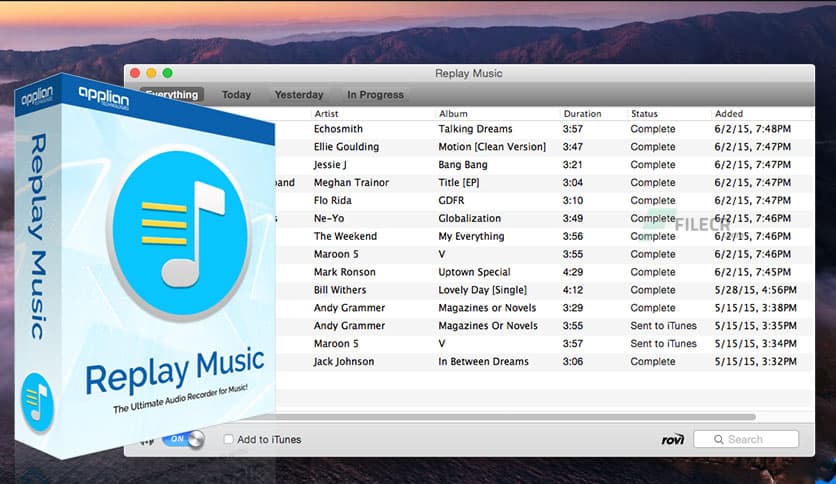Select the Everything tab
The width and height of the screenshot is (836, 484).
pyautogui.click(x=172, y=95)
